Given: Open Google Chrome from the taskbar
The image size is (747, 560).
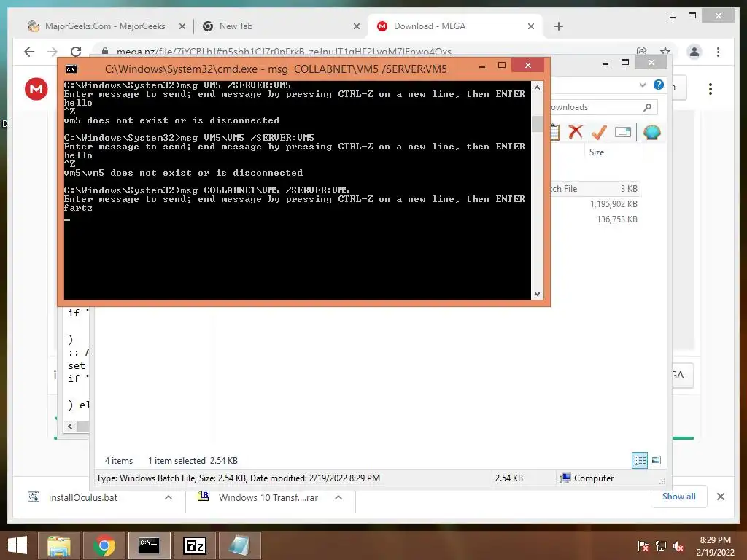Looking at the screenshot, I should click(x=104, y=545).
